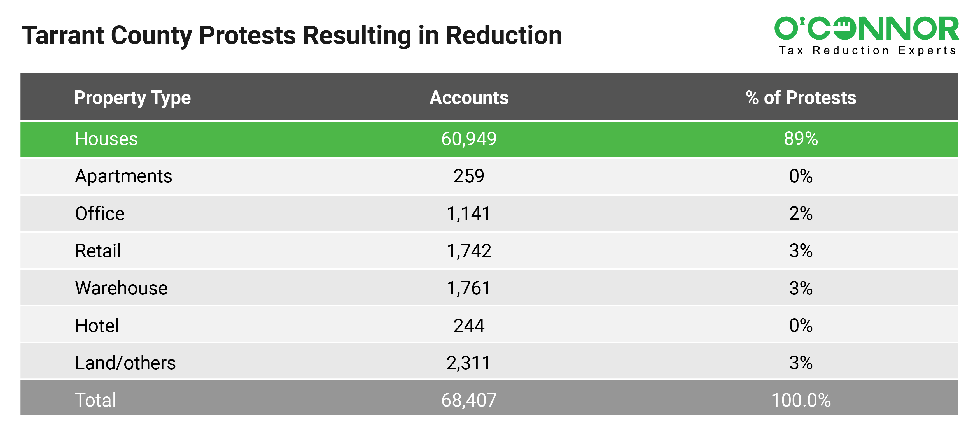Click the Houses row label
Viewport: 980px width, 432px height.
pyautogui.click(x=106, y=139)
